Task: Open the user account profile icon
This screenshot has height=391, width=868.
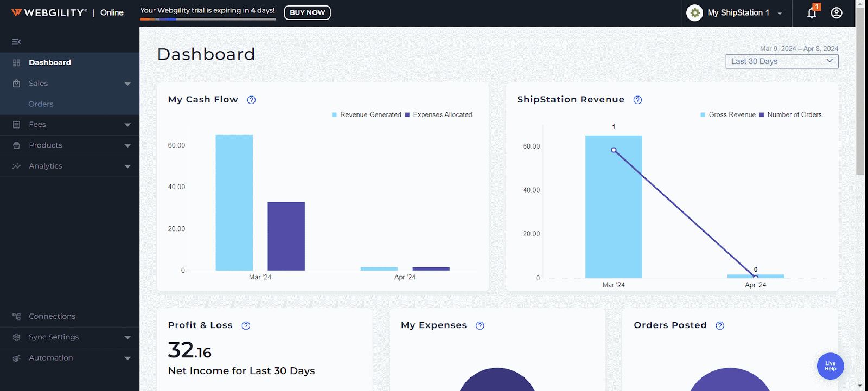Action: (837, 13)
